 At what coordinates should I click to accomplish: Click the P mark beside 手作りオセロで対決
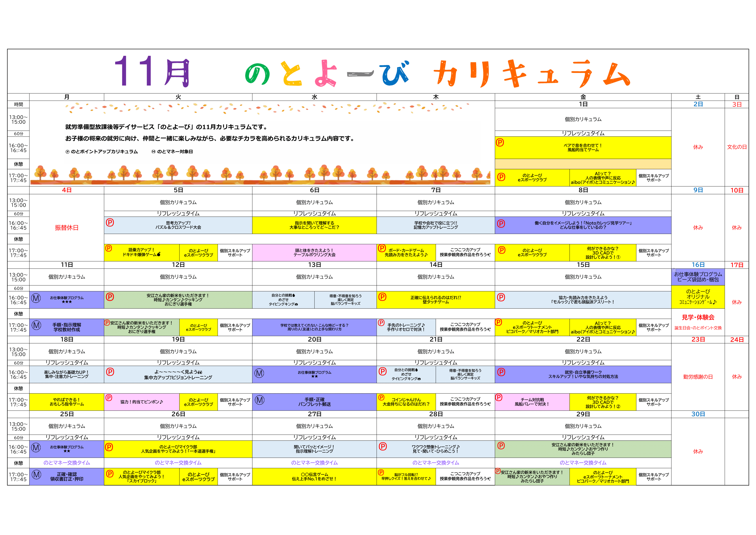coord(381,323)
